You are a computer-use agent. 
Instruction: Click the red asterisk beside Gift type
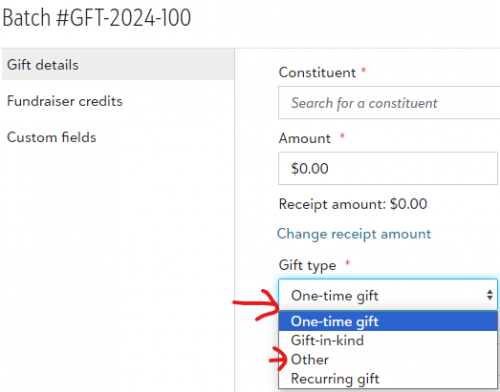[x=348, y=262]
